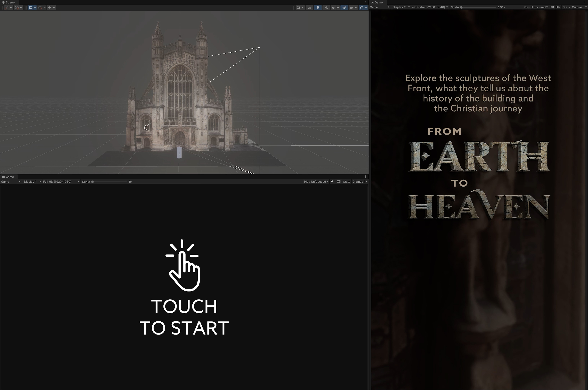
Task: Click Stats in Display 2 Game view
Action: pyautogui.click(x=566, y=7)
